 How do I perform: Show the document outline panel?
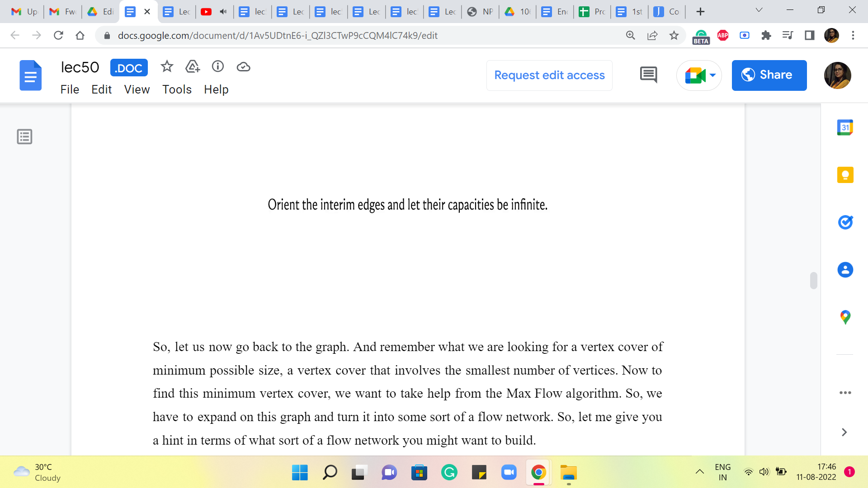24,136
